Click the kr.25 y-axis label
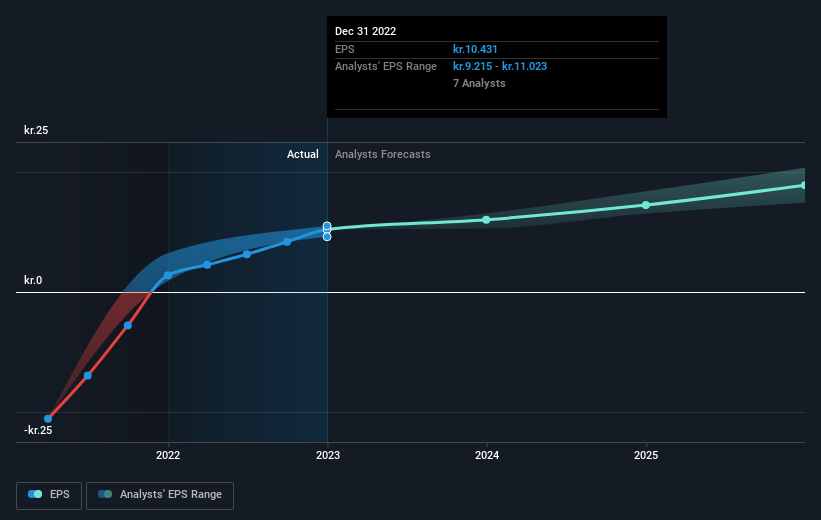The width and height of the screenshot is (821, 520). click(36, 130)
